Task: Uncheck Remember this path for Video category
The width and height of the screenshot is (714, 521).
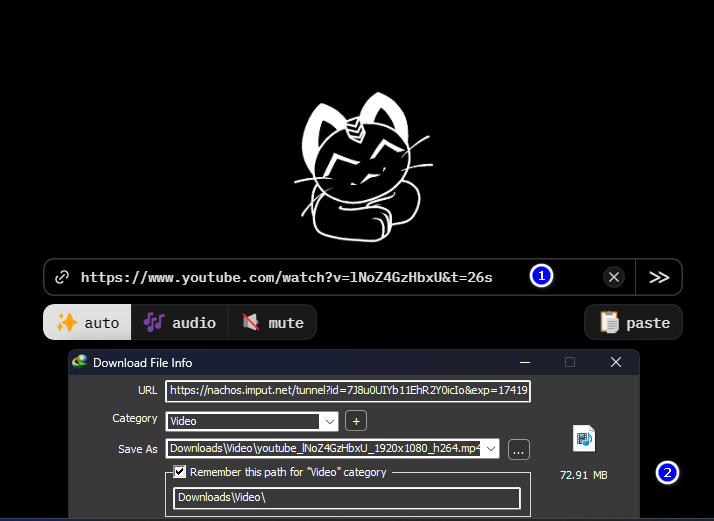Action: [180, 472]
